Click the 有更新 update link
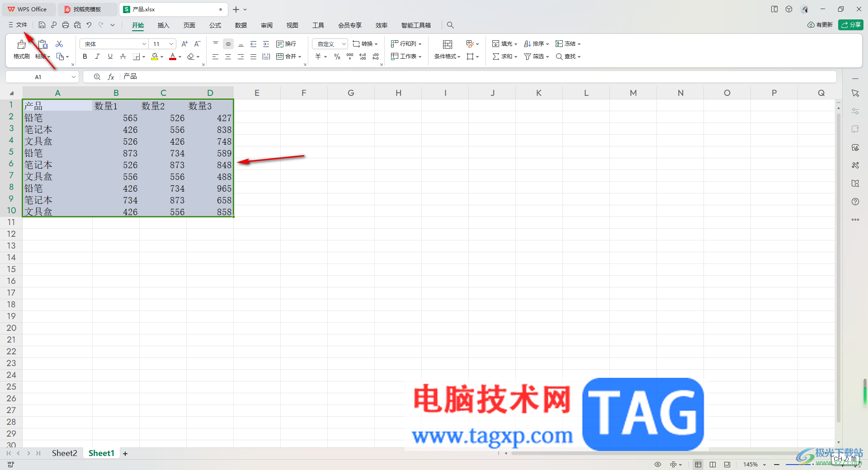Viewport: 868px width, 470px height. [820, 25]
